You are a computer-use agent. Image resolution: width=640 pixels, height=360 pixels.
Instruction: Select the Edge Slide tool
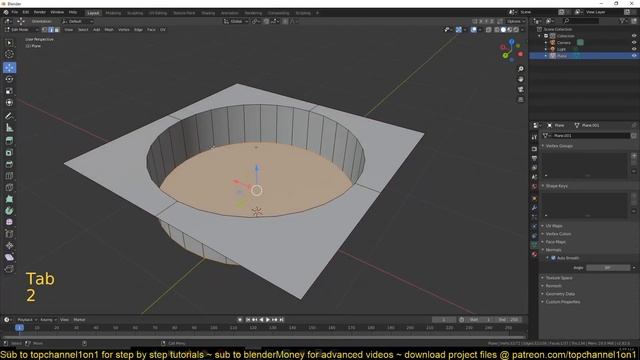(9, 234)
